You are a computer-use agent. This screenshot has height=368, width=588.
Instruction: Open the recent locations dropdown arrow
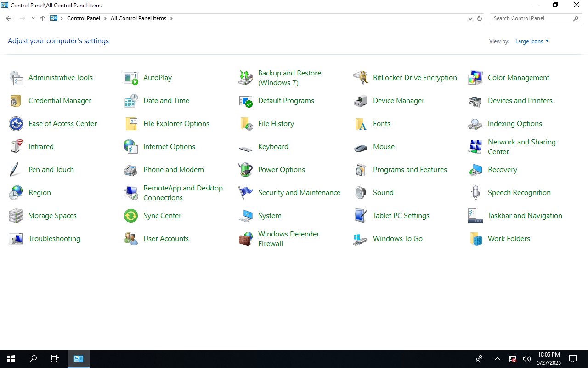click(33, 18)
